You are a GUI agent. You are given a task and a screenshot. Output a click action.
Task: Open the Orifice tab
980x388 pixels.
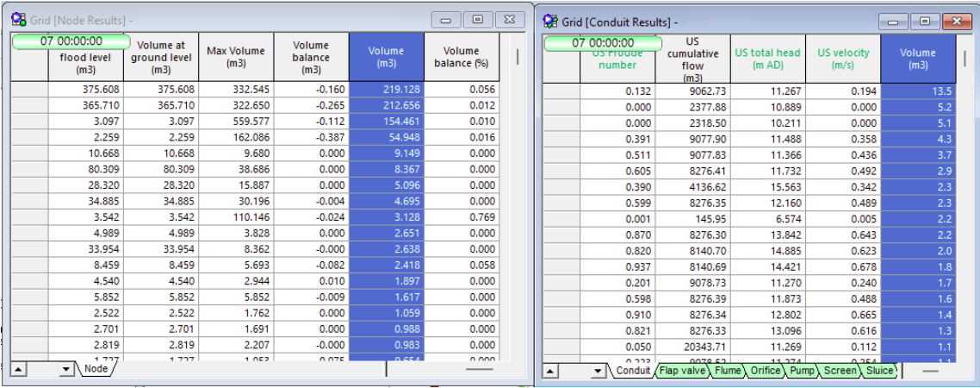766,371
